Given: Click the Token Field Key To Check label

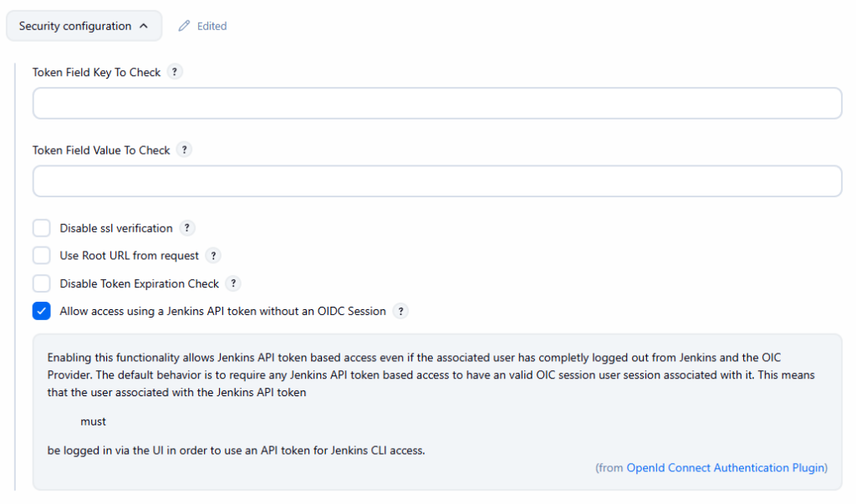Looking at the screenshot, I should pyautogui.click(x=96, y=73).
